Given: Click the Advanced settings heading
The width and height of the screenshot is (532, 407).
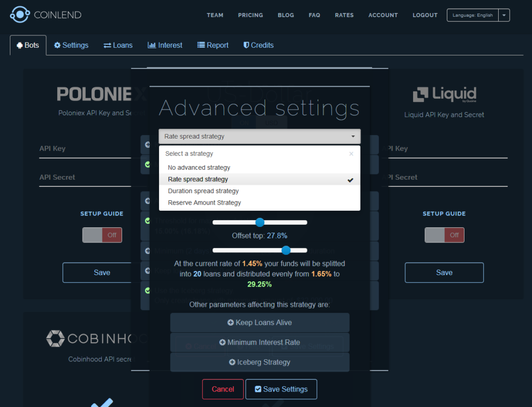Looking at the screenshot, I should pyautogui.click(x=259, y=108).
